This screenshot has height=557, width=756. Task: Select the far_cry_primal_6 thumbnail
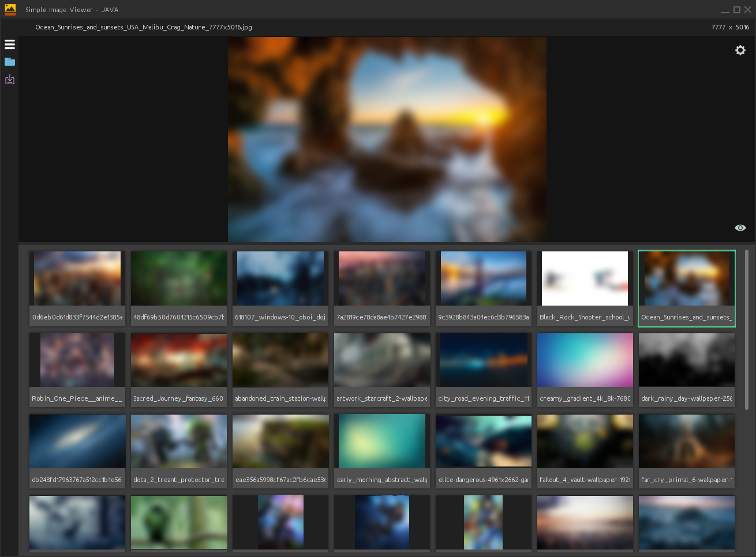(687, 451)
